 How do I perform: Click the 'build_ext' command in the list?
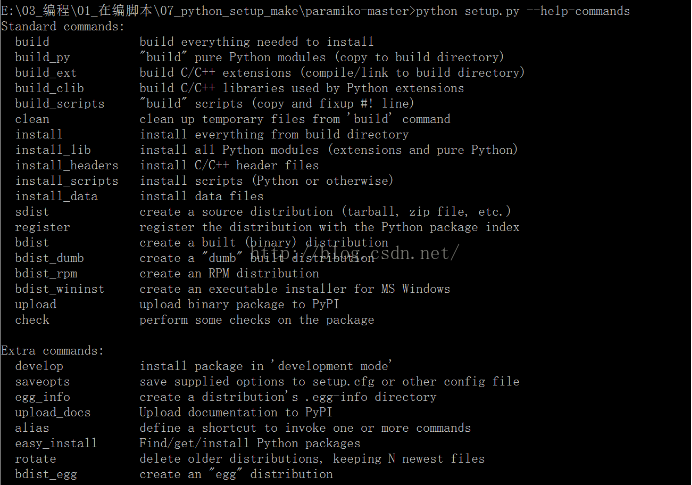[45, 73]
